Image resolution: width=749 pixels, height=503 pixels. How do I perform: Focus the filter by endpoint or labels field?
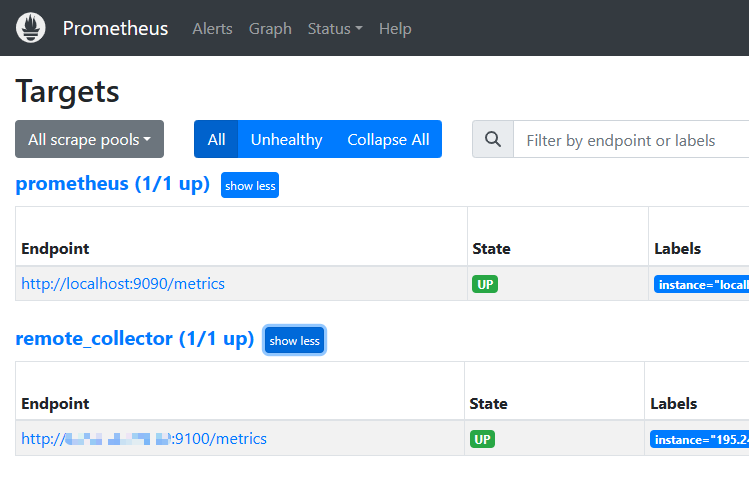(630, 140)
